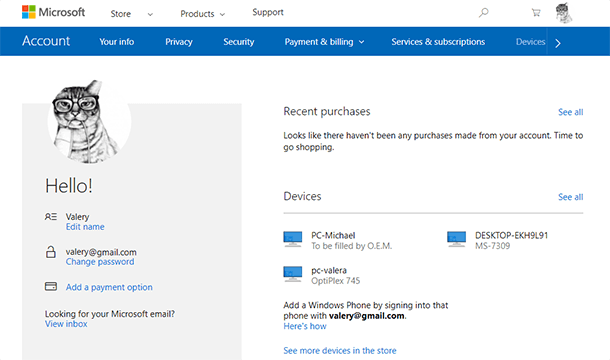Viewport: 610px width, 360px height.
Task: Click the Devices section heading
Action: pos(302,196)
